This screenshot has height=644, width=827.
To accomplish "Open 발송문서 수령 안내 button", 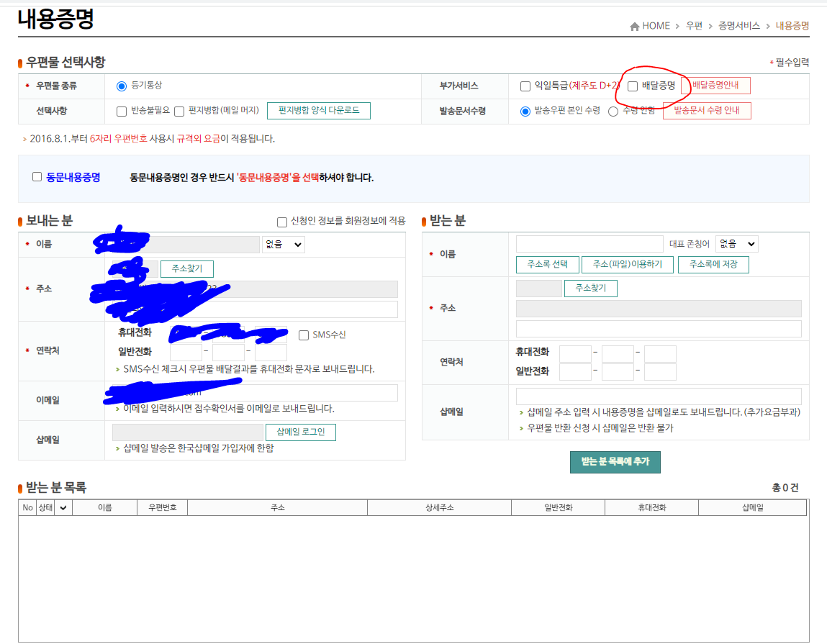I will coord(707,111).
